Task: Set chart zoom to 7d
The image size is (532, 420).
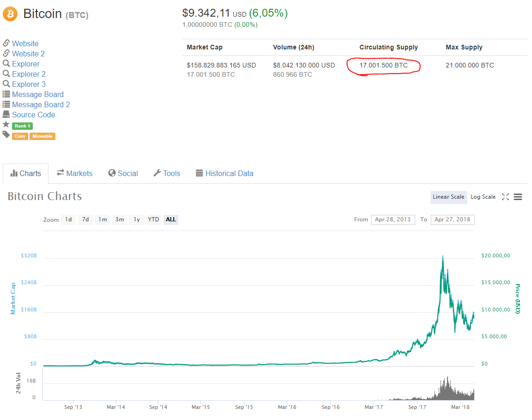Action: pos(85,219)
